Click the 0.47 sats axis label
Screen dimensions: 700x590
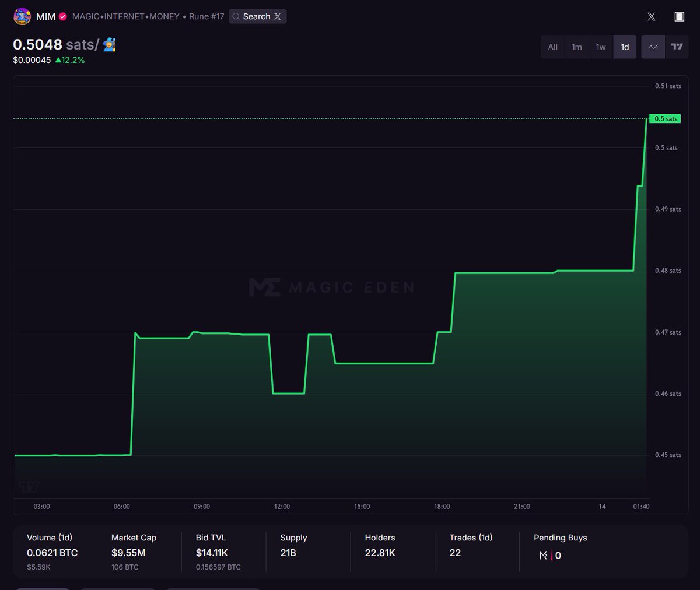[668, 332]
